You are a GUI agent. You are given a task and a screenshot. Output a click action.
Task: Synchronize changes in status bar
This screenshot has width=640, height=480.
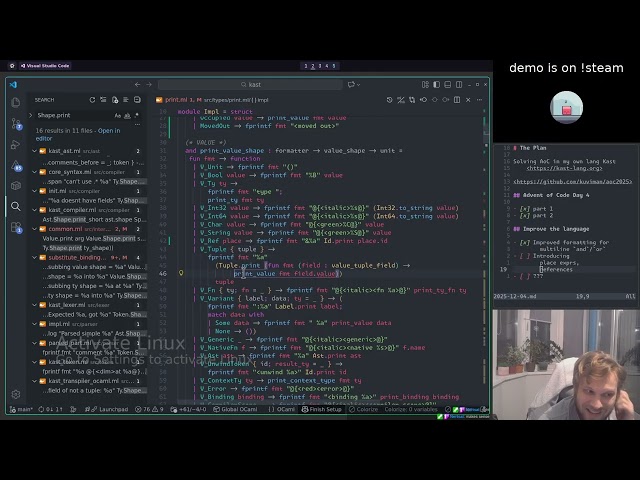coord(51,409)
